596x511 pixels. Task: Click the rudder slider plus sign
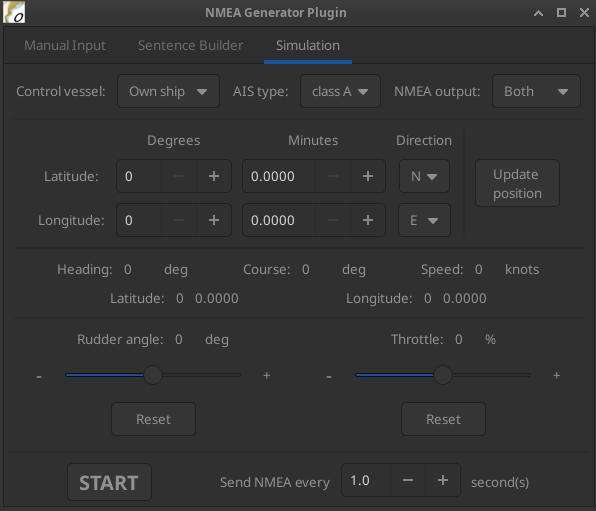pyautogui.click(x=266, y=376)
